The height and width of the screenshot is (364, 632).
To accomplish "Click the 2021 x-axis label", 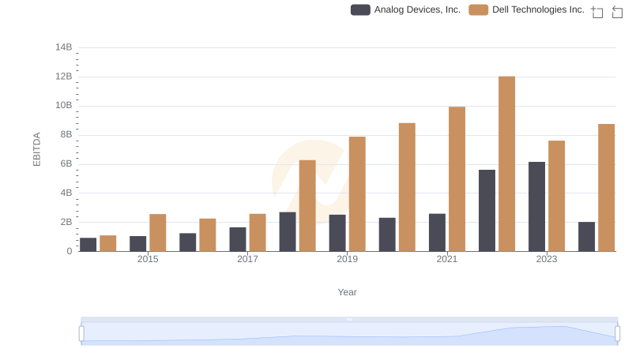I will point(447,259).
